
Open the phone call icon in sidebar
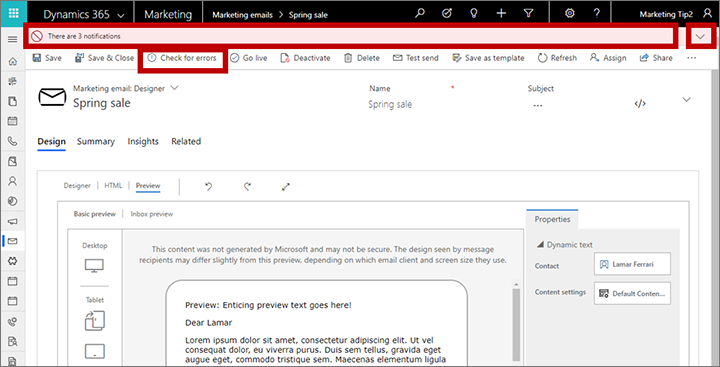pos(13,141)
